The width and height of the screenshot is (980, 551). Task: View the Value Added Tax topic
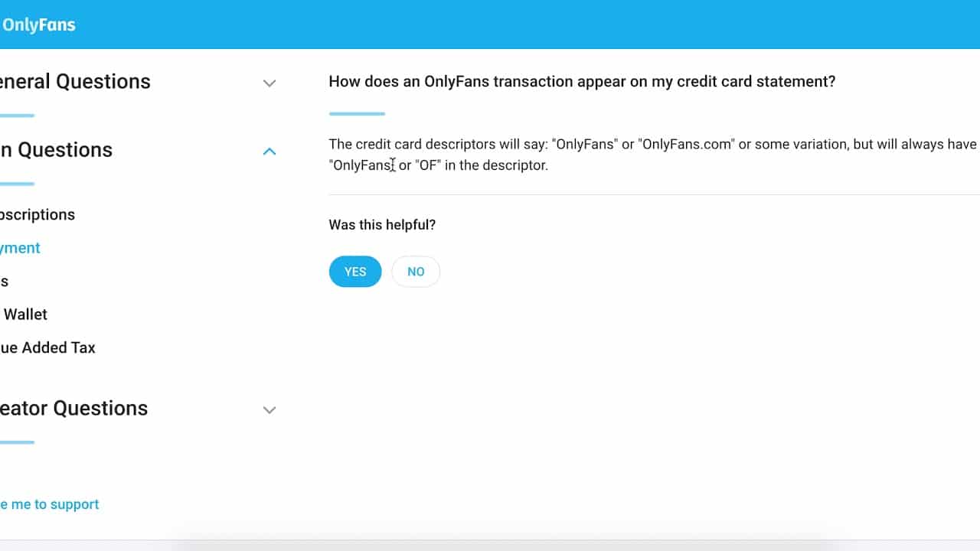(x=48, y=347)
